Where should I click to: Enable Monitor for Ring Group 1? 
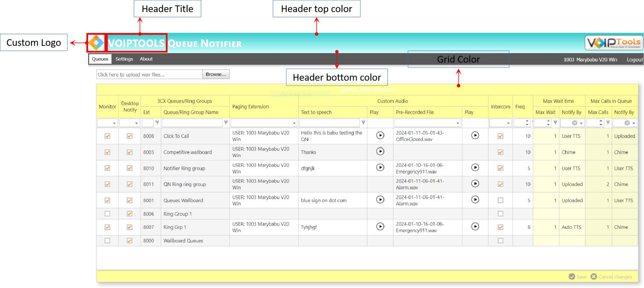pyautogui.click(x=107, y=213)
